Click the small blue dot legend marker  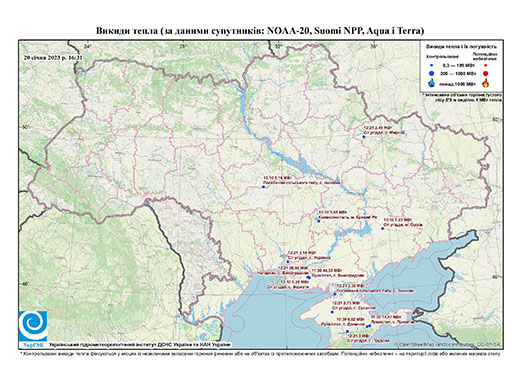pos(431,65)
